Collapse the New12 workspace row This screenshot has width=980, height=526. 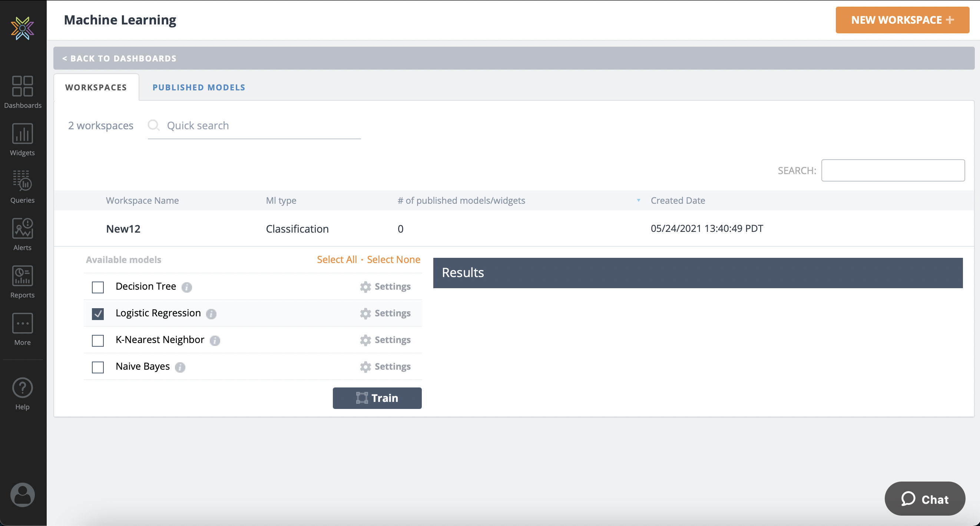(123, 229)
